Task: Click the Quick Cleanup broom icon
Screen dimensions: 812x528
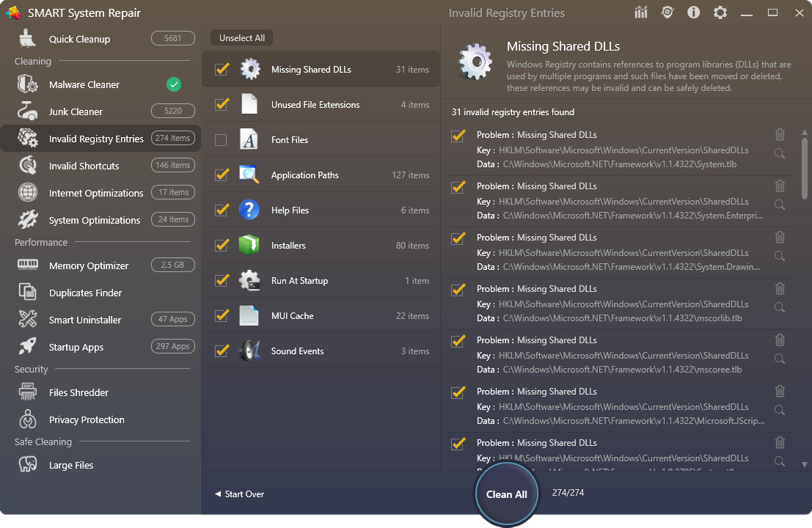Action: pos(28,39)
